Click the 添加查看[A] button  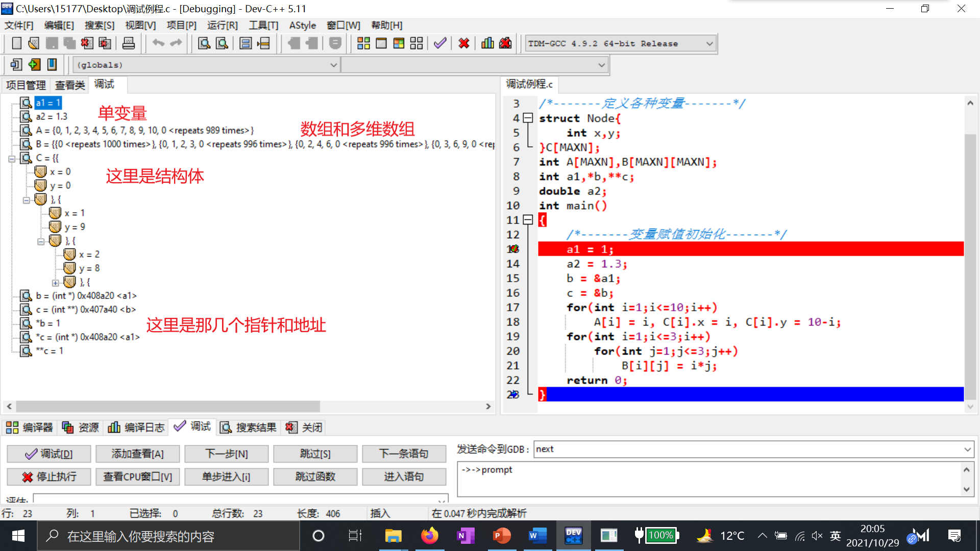(x=138, y=454)
